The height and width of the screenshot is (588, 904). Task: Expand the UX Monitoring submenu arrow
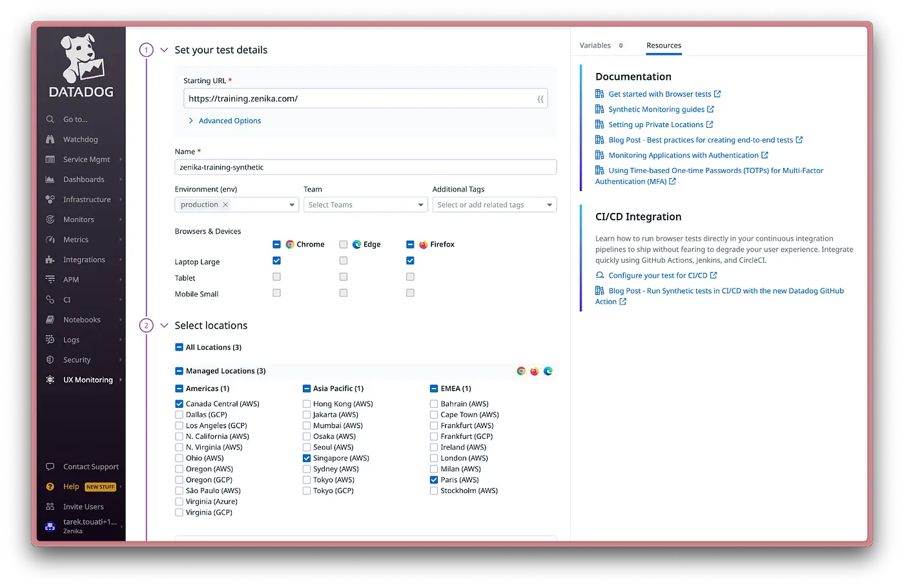[121, 380]
